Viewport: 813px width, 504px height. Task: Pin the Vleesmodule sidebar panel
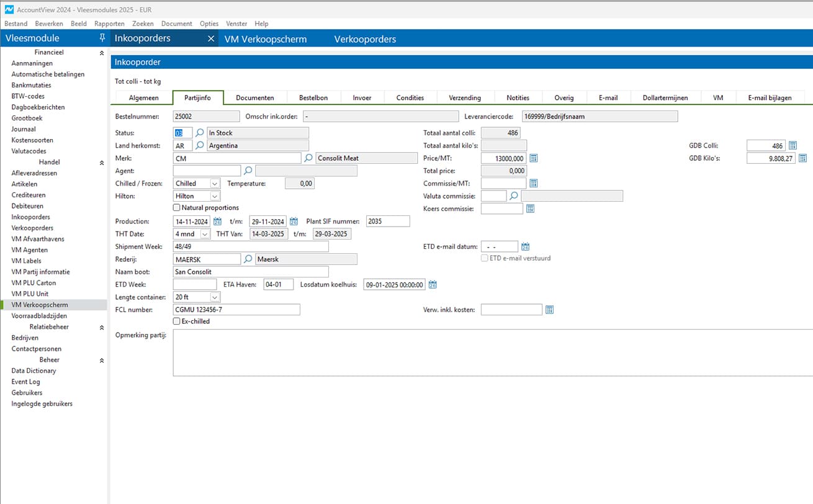(x=102, y=38)
